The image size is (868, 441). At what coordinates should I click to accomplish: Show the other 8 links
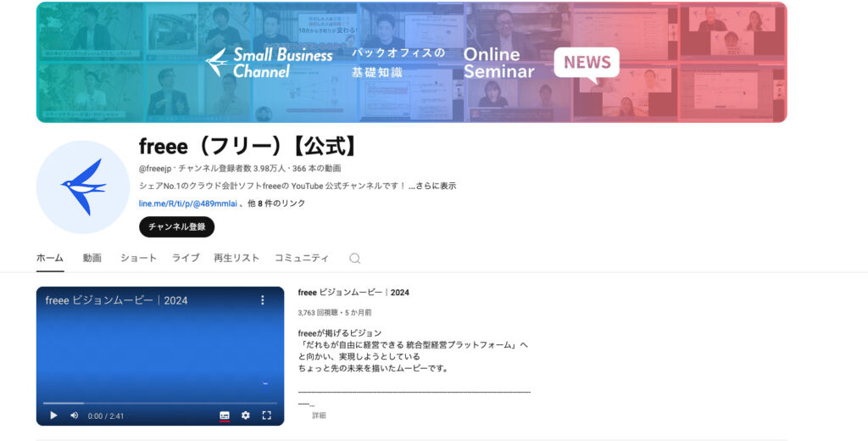pyautogui.click(x=276, y=204)
